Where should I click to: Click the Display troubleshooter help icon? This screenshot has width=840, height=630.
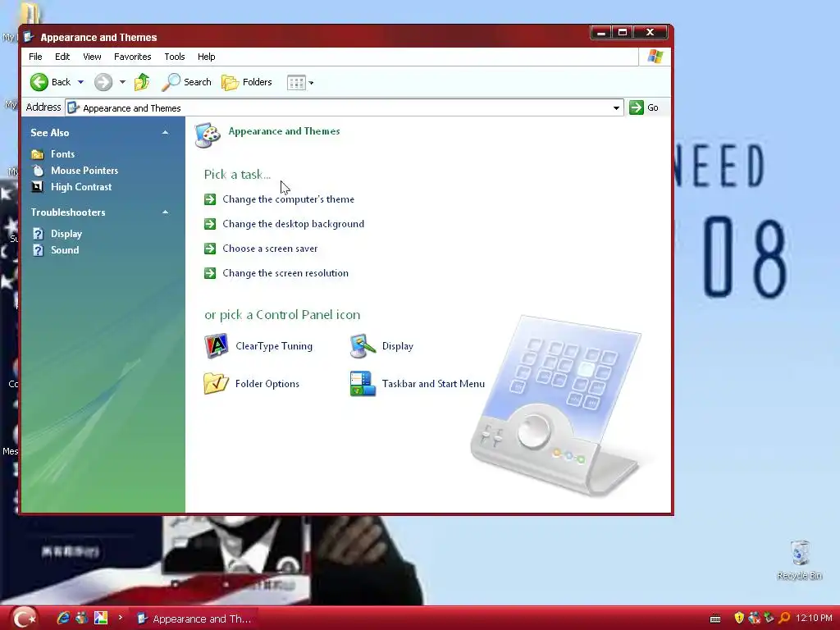(x=38, y=234)
